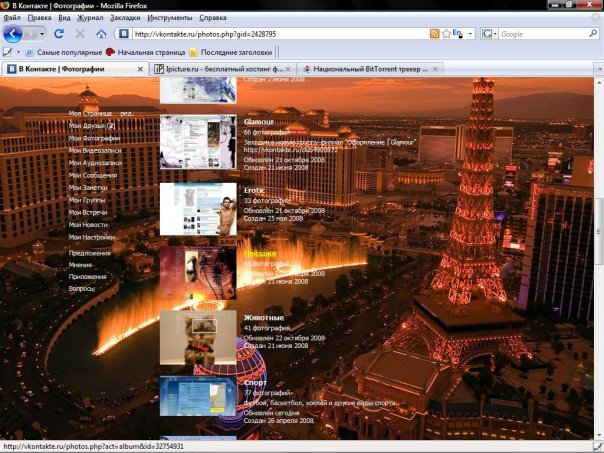The image size is (604, 453).
Task: Open the Спорт album thumbnail
Action: (x=198, y=396)
